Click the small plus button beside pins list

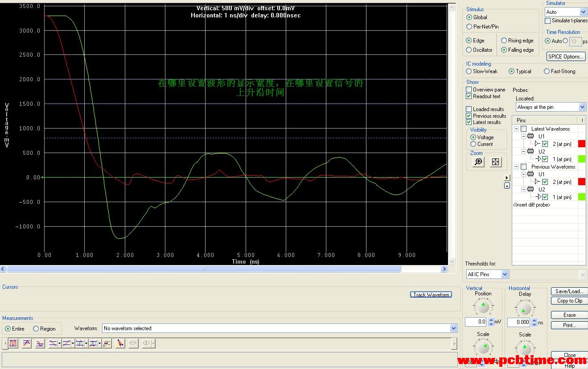point(507,186)
